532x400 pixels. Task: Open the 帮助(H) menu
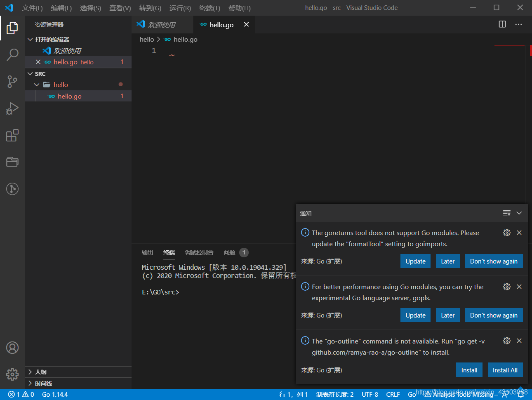click(239, 8)
